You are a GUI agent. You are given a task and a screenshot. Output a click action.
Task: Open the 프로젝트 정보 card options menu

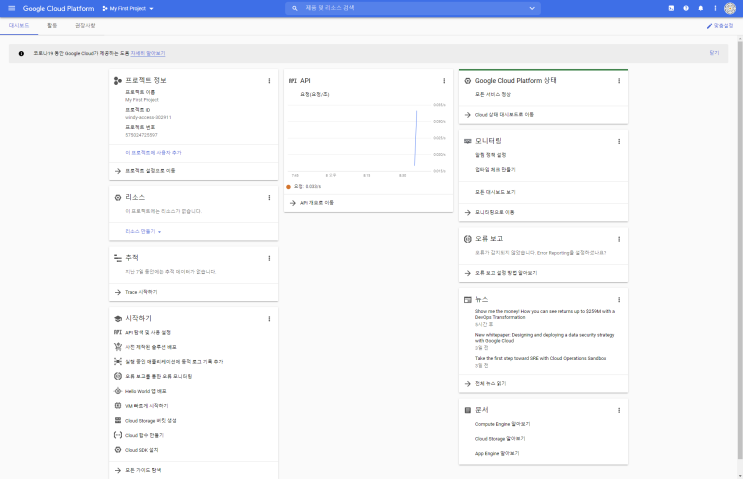(269, 81)
